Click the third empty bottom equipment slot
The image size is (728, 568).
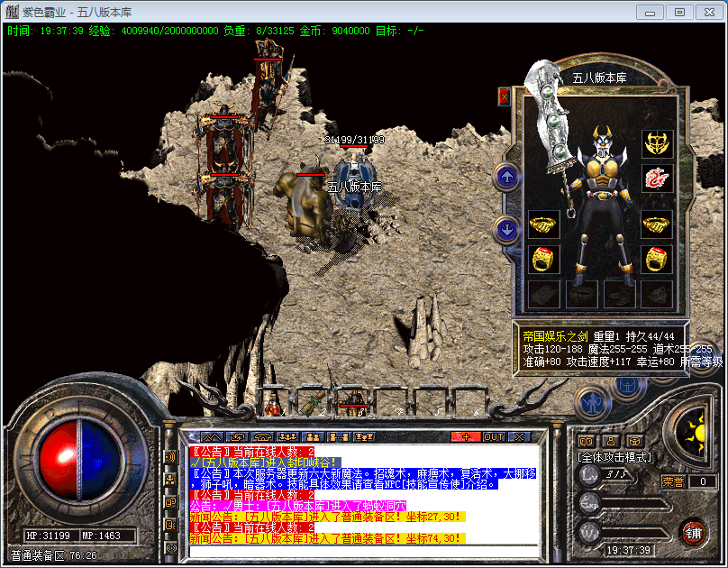tap(619, 294)
